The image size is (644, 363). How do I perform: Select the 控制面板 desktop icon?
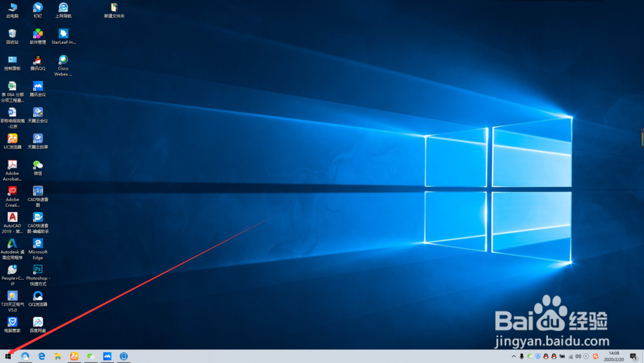[12, 63]
